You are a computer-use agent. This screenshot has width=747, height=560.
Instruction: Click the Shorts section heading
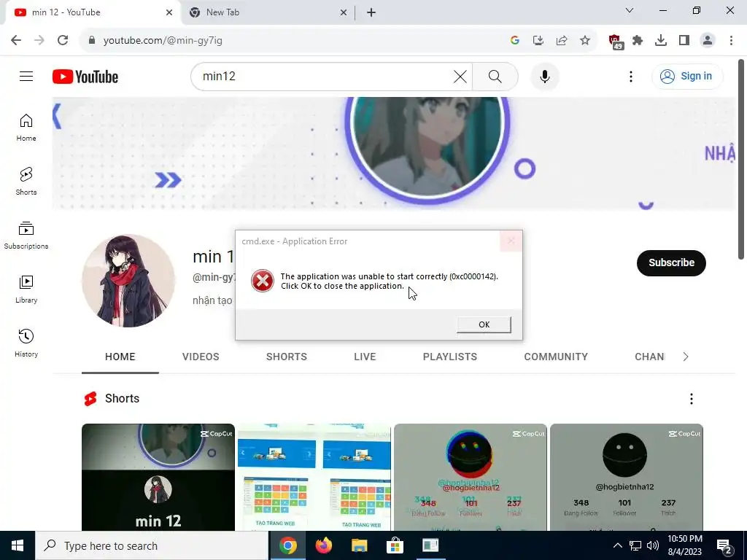tap(122, 399)
